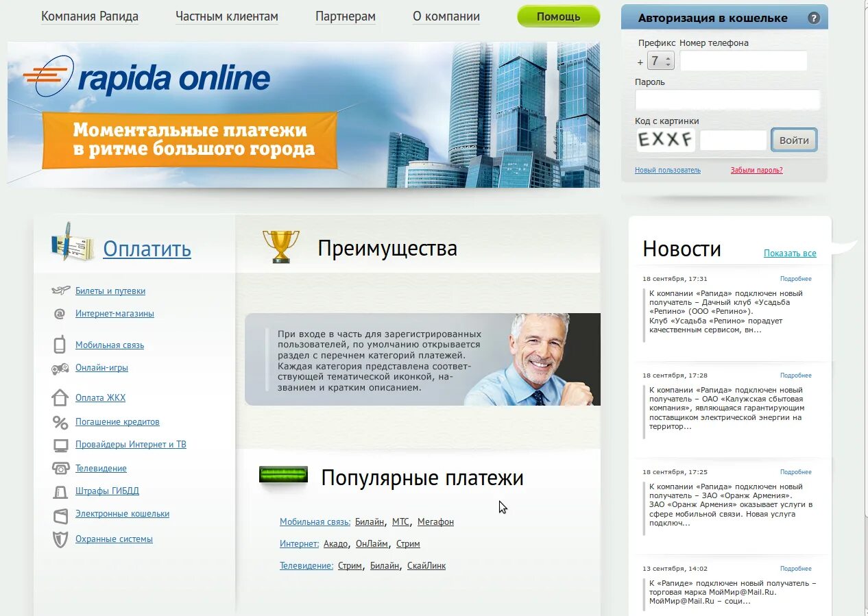Click Интернет: popular payments label
The image size is (868, 616).
pos(300,544)
